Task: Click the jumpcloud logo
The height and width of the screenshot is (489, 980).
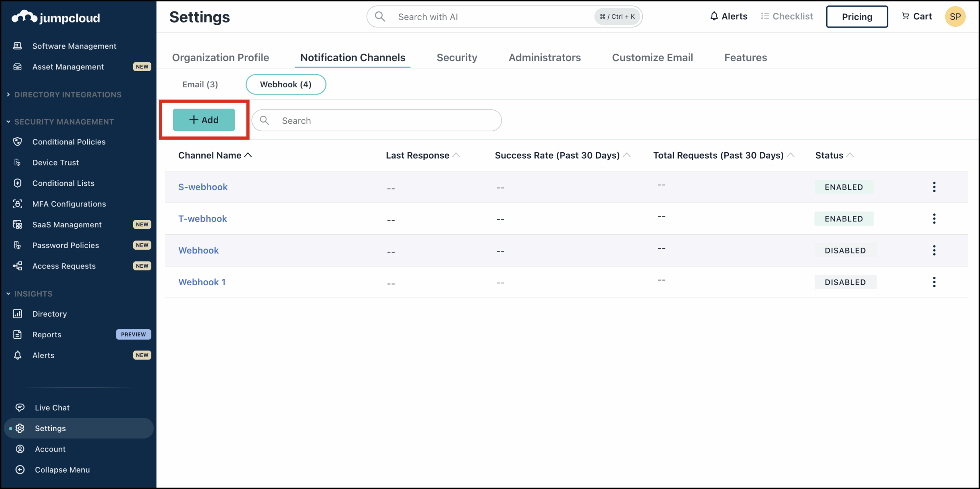Action: (x=56, y=18)
